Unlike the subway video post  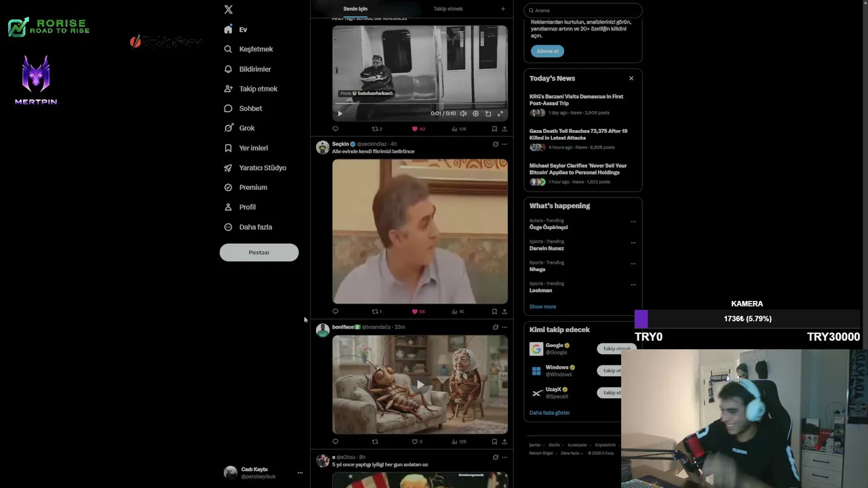pyautogui.click(x=415, y=129)
